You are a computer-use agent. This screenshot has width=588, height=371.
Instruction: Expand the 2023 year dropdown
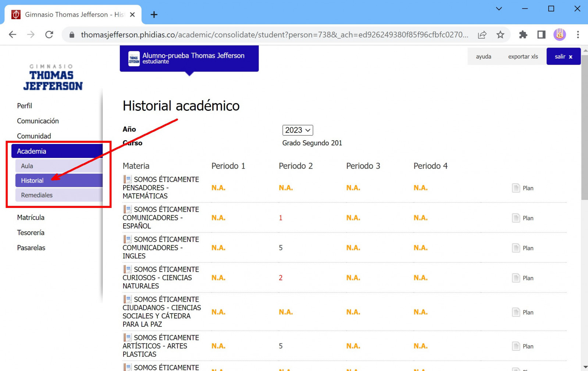(297, 130)
